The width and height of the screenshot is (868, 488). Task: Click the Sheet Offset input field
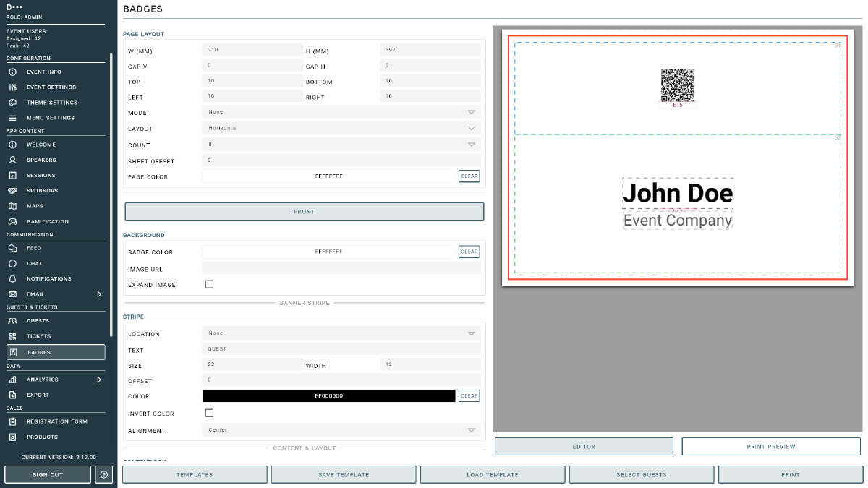pos(341,160)
